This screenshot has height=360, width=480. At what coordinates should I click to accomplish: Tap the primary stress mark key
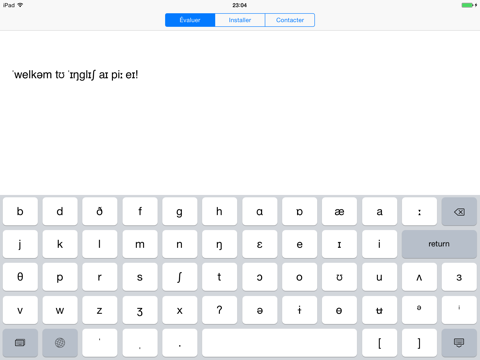(100, 343)
